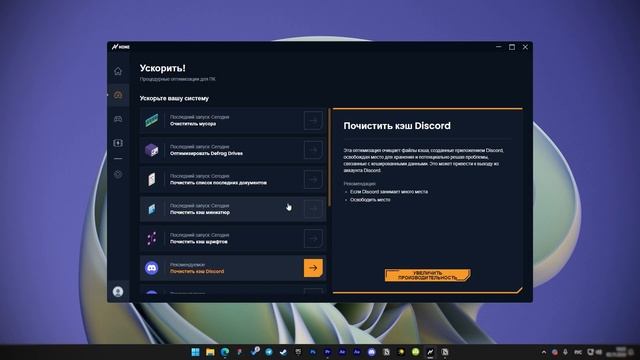Open Settings gear in the sidebar

pos(118,174)
